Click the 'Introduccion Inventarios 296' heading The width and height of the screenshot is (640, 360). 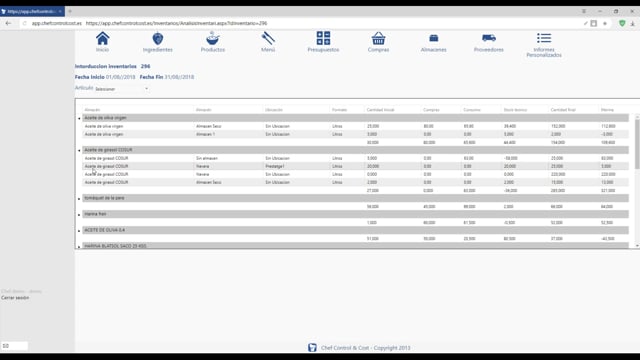112,66
